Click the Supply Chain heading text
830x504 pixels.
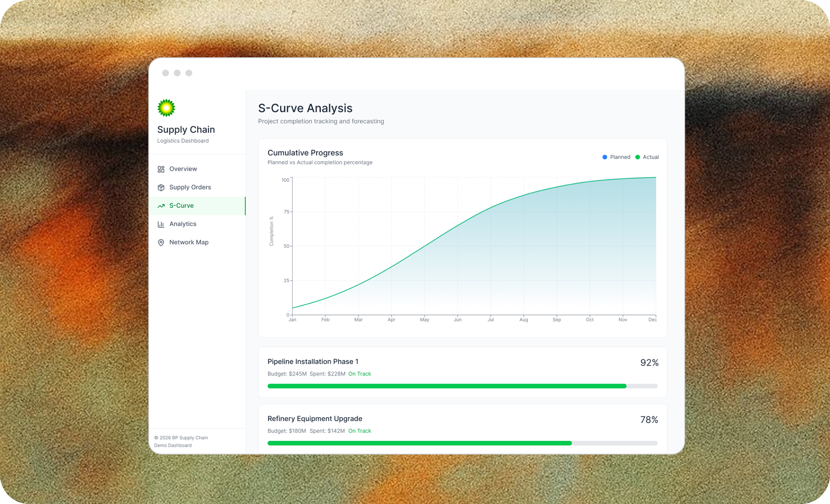coord(186,129)
